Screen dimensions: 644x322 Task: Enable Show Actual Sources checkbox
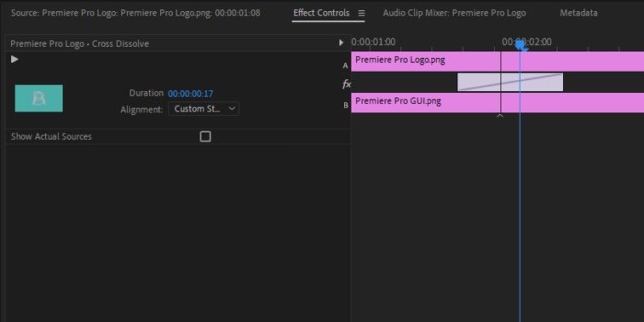click(x=205, y=137)
